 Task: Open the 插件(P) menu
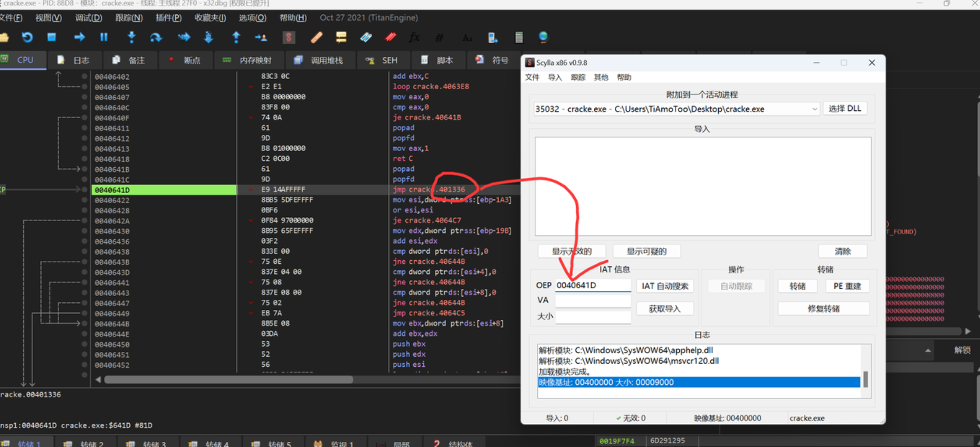point(168,17)
